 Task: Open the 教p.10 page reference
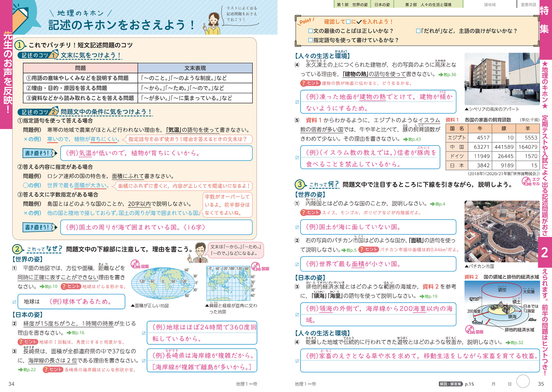click(49, 286)
